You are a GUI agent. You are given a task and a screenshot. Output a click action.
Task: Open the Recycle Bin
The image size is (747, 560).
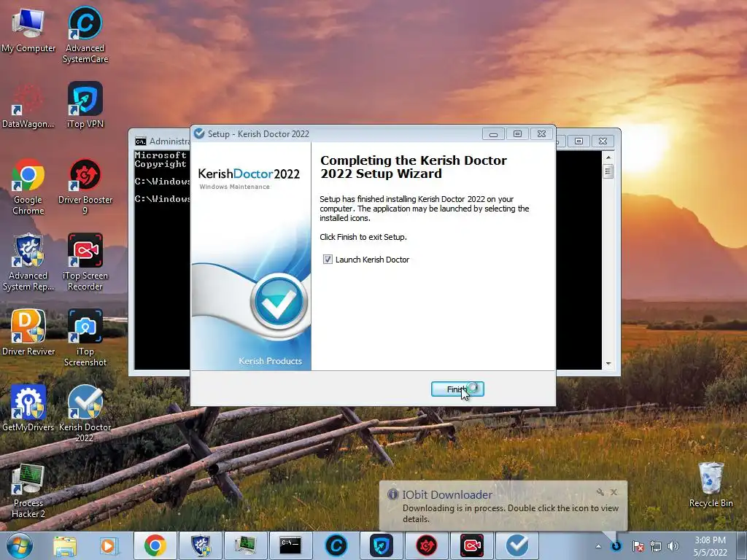click(x=711, y=484)
